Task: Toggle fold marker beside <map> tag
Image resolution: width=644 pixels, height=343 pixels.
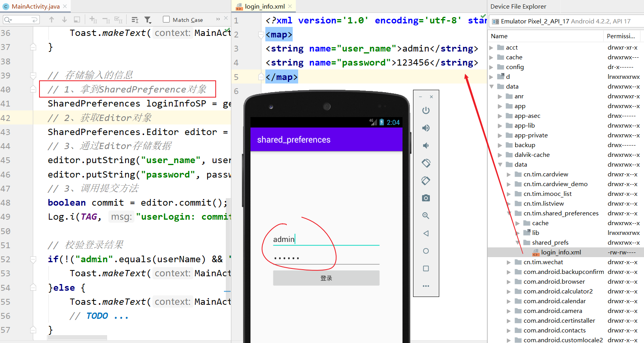Action: click(x=261, y=35)
